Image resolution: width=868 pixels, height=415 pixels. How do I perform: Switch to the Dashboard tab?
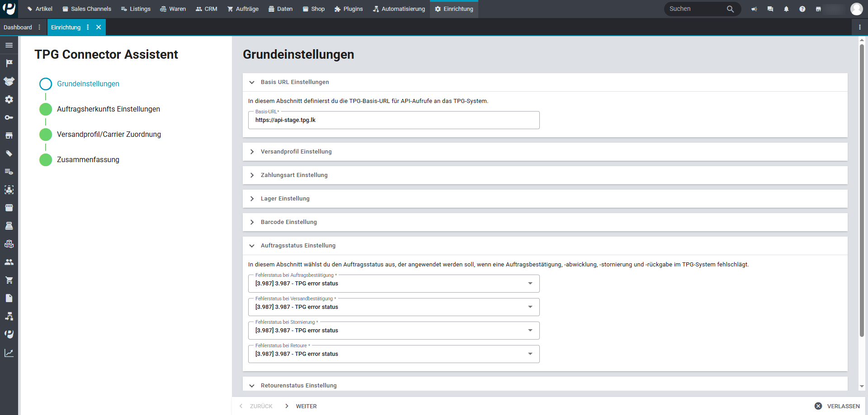(18, 27)
